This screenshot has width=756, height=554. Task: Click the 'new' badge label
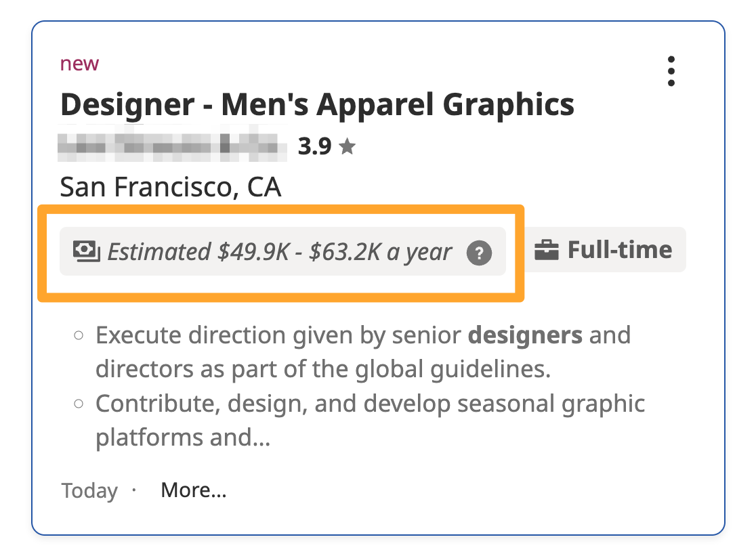click(79, 64)
